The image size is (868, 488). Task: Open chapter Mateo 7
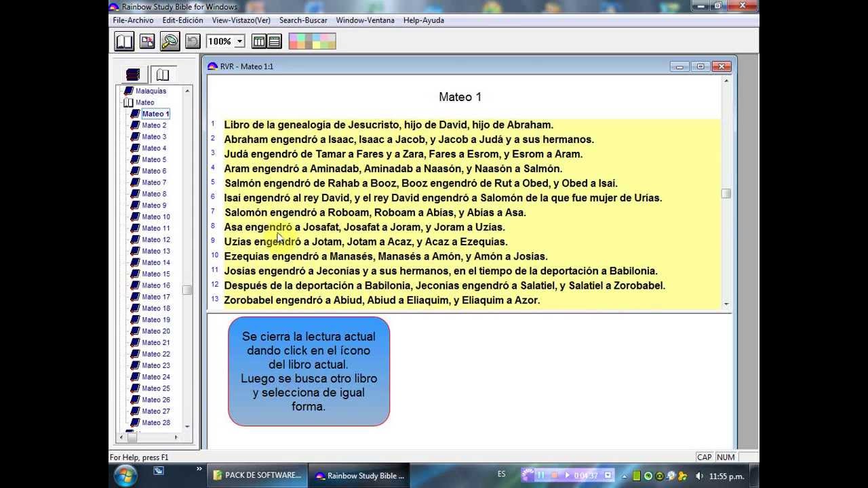(154, 182)
